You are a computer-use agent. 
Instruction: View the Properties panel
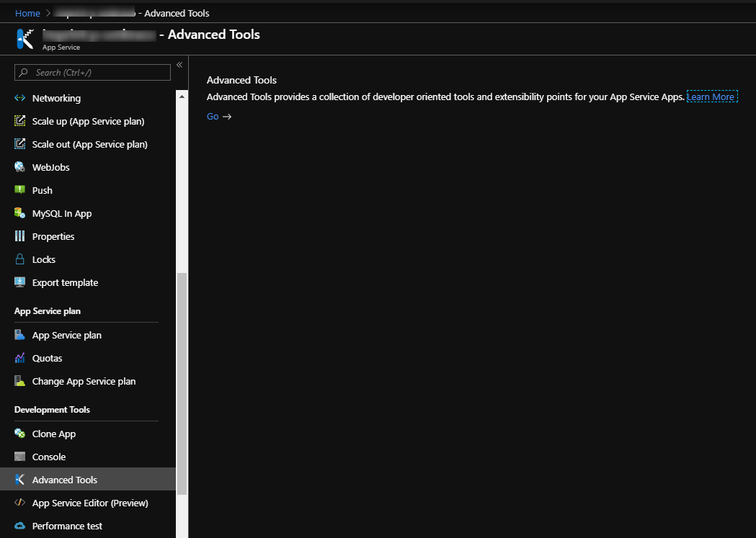point(53,236)
